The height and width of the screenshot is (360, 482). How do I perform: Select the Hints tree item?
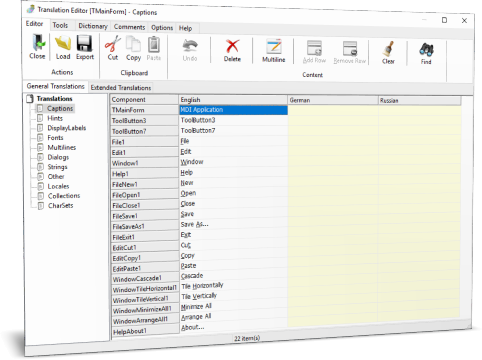(55, 118)
